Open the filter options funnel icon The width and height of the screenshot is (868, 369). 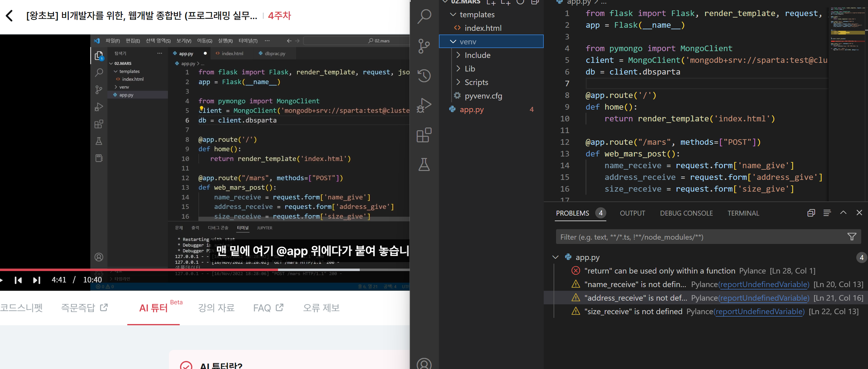[852, 237]
